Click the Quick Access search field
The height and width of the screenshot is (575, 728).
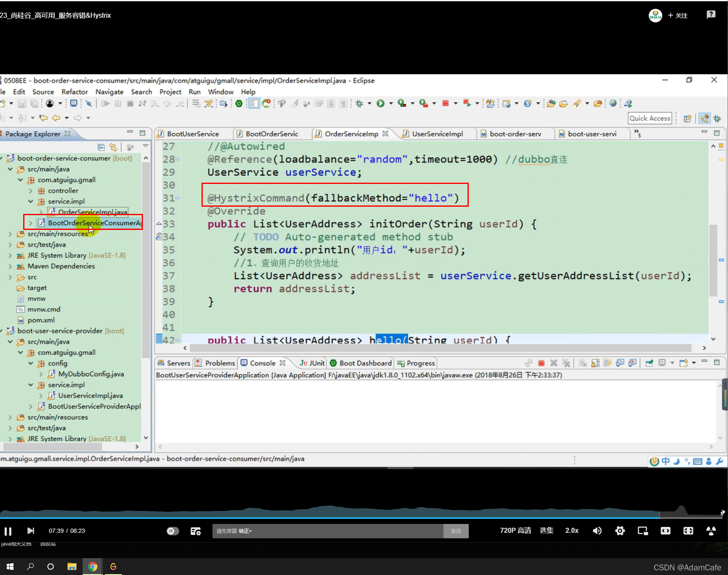(650, 119)
